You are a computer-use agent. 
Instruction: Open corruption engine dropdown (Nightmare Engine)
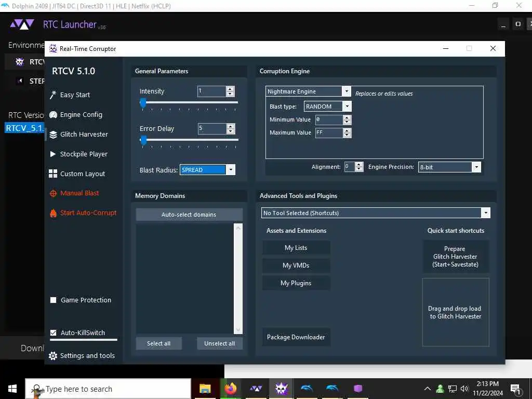(x=347, y=91)
